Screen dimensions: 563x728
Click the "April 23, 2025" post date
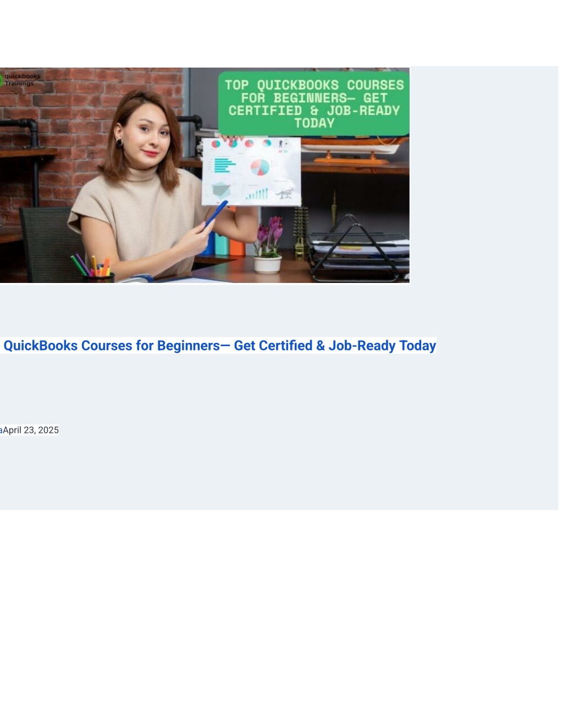point(31,430)
